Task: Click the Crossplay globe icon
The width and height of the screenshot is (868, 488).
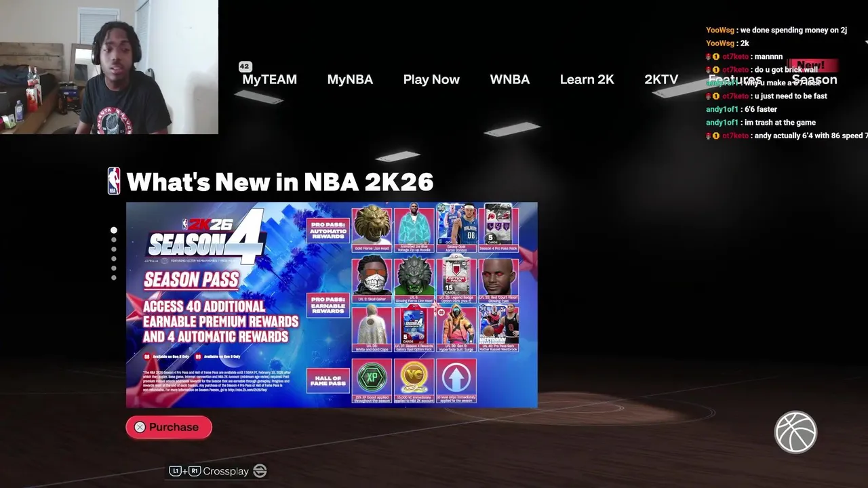Action: pos(260,471)
